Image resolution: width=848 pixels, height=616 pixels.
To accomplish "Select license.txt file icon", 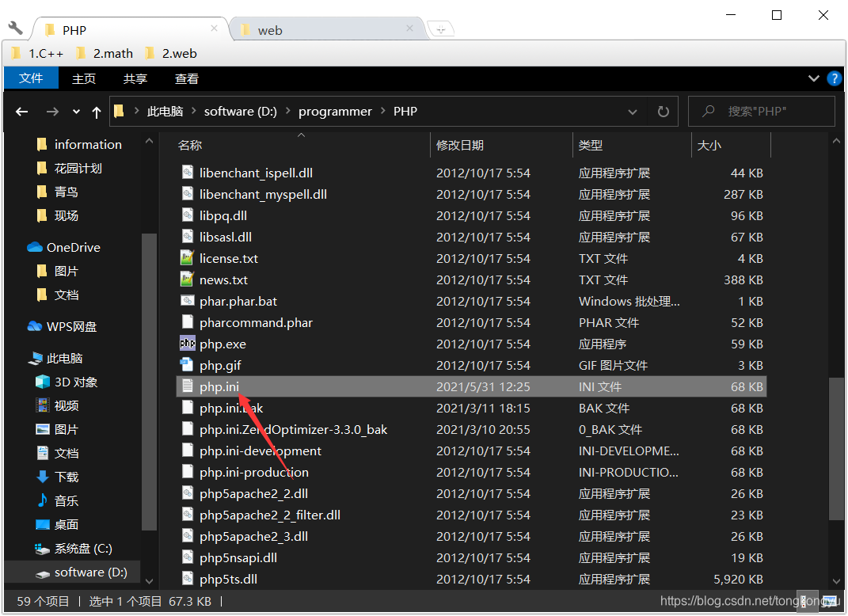I will pos(187,258).
